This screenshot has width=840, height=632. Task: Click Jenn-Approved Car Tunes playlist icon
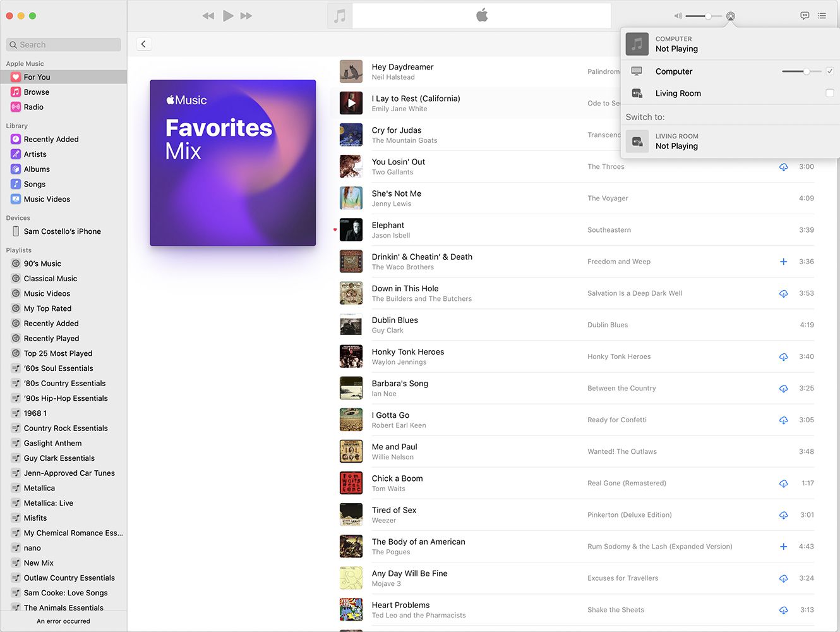16,473
